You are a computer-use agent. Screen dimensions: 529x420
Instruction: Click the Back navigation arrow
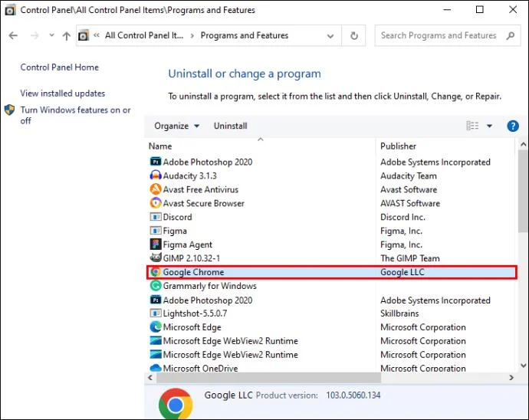13,35
